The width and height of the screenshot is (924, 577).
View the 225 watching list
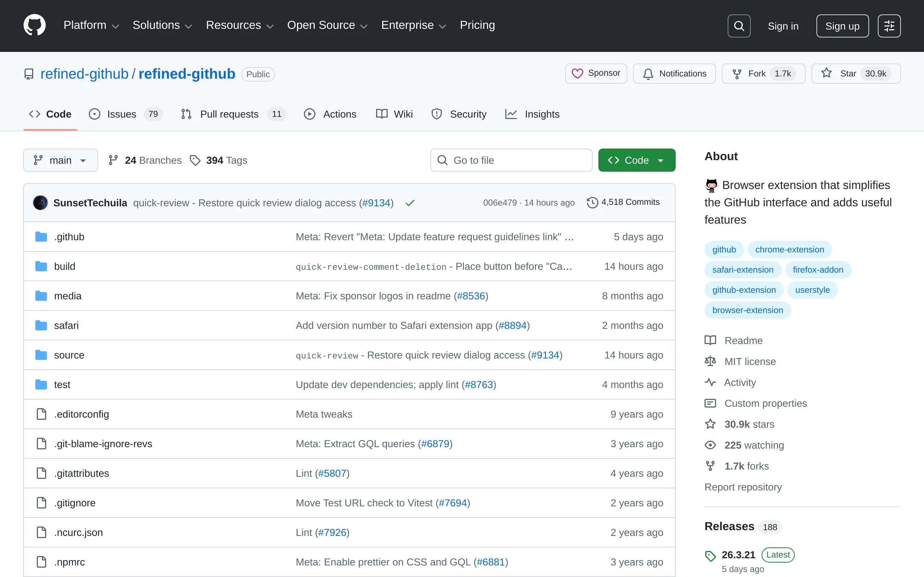coord(754,445)
